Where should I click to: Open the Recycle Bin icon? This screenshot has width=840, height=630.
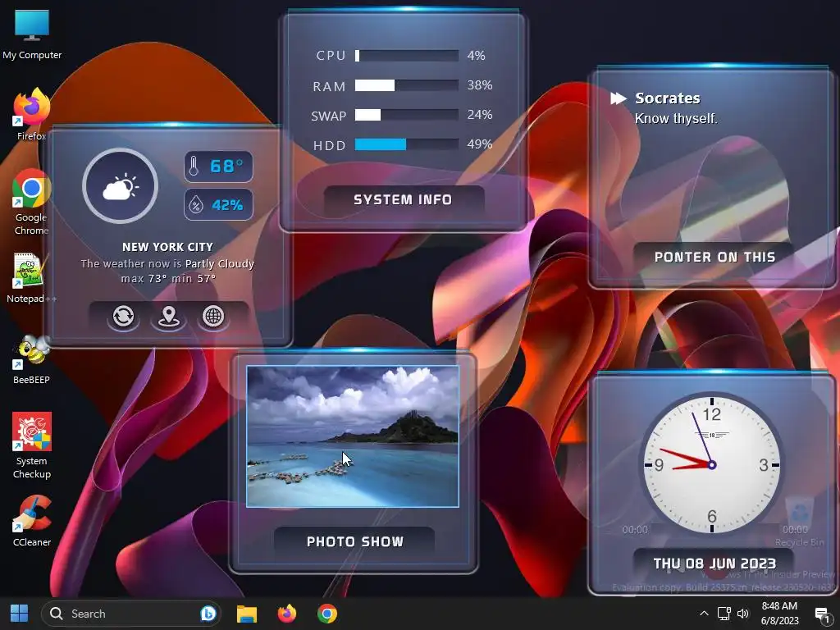[799, 523]
